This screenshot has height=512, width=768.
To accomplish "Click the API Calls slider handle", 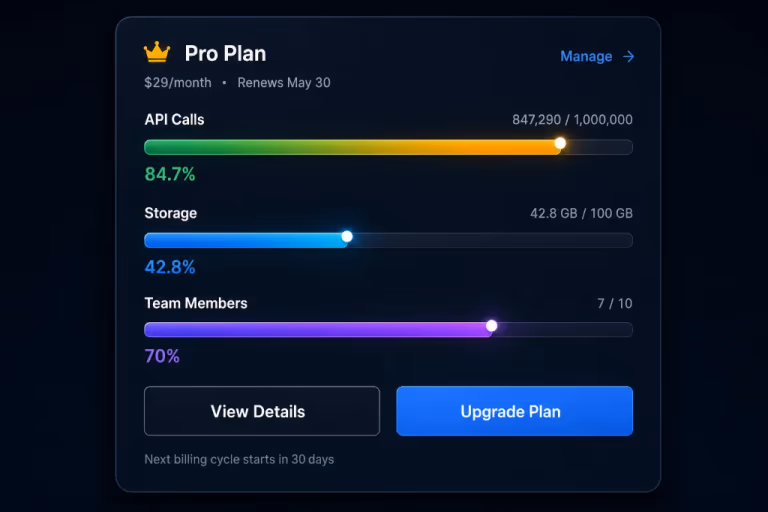I will (x=560, y=143).
